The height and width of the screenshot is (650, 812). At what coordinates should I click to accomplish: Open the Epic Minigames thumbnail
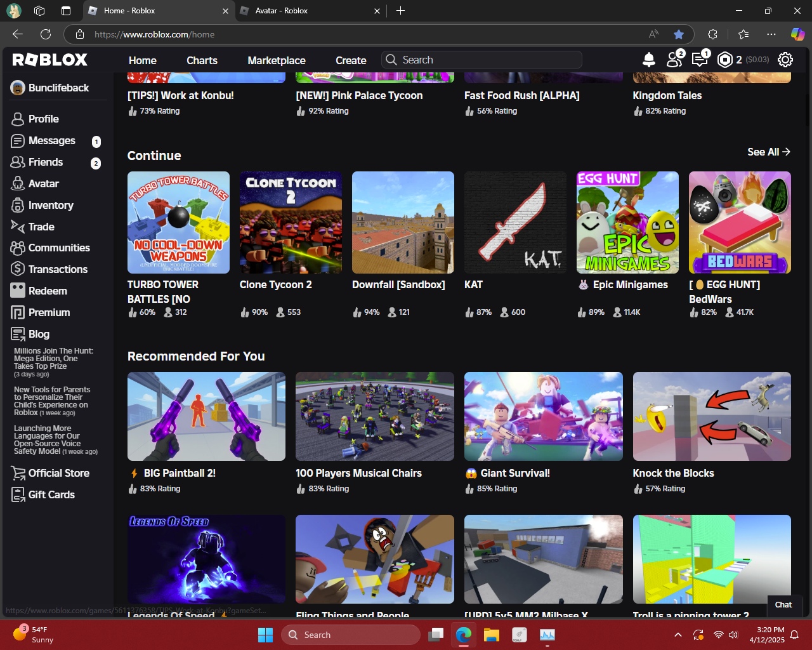(627, 222)
